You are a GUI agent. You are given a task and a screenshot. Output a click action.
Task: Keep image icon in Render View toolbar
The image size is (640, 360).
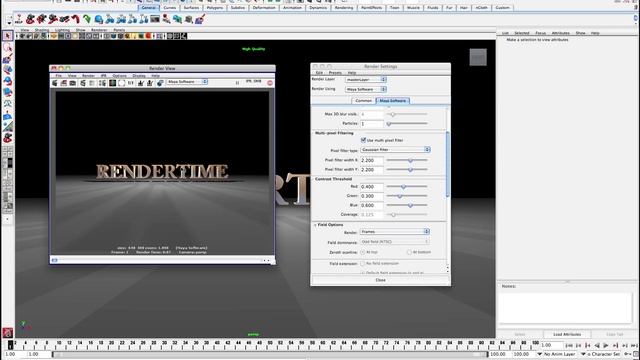141,83
